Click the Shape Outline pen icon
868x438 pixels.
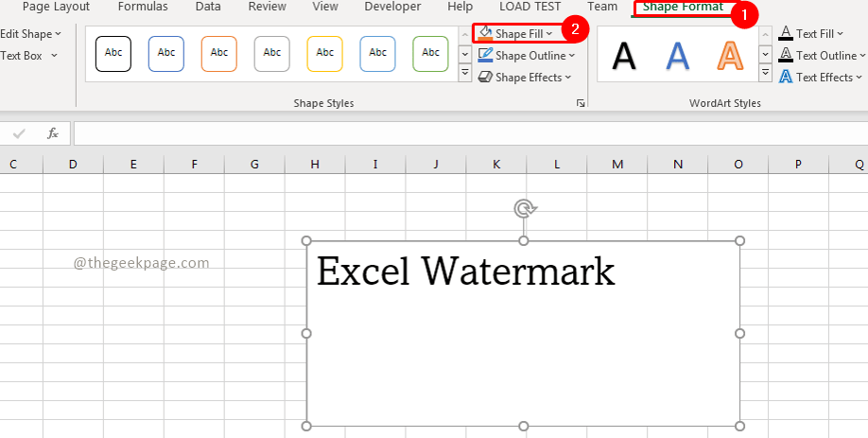(485, 56)
